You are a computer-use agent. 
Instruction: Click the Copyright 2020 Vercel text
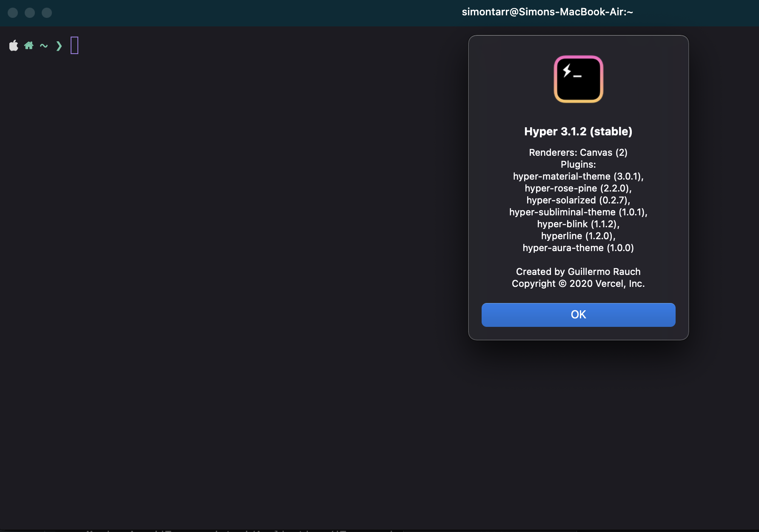click(579, 283)
